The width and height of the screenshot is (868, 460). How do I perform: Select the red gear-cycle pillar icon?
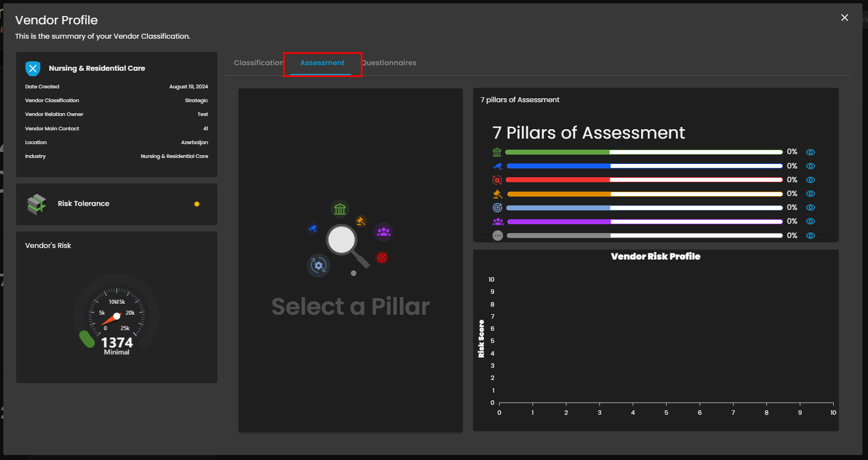pos(497,180)
